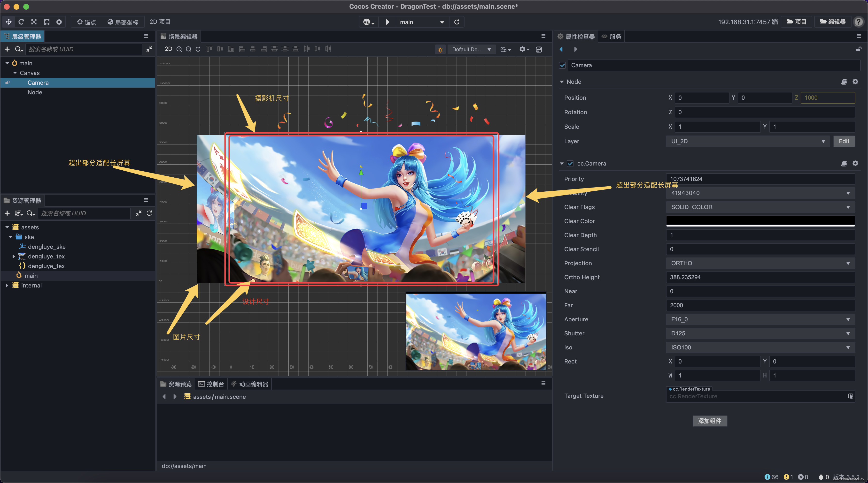Screen dimensions: 868x483
Task: Select the Node item in hierarchy
Action: [35, 92]
